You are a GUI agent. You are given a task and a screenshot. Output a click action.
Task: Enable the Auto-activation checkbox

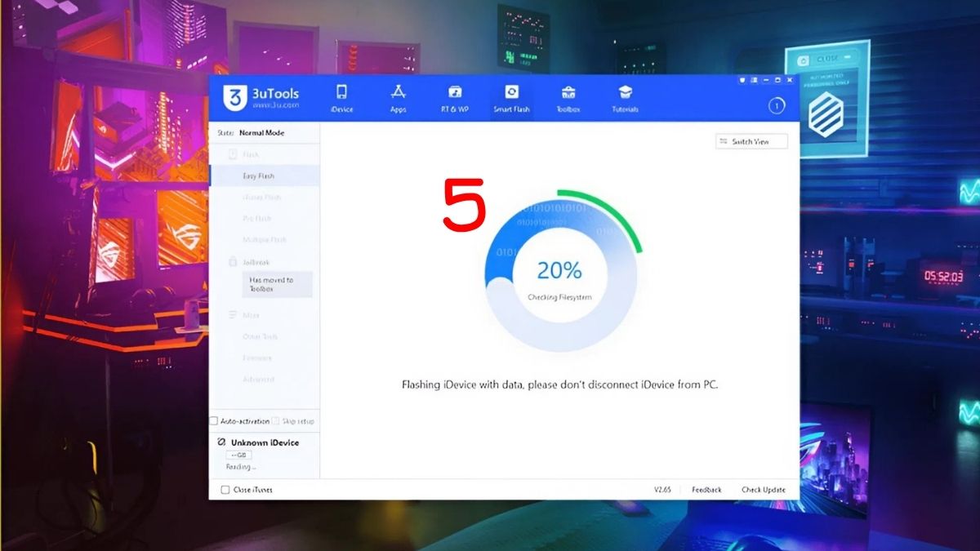(x=216, y=420)
